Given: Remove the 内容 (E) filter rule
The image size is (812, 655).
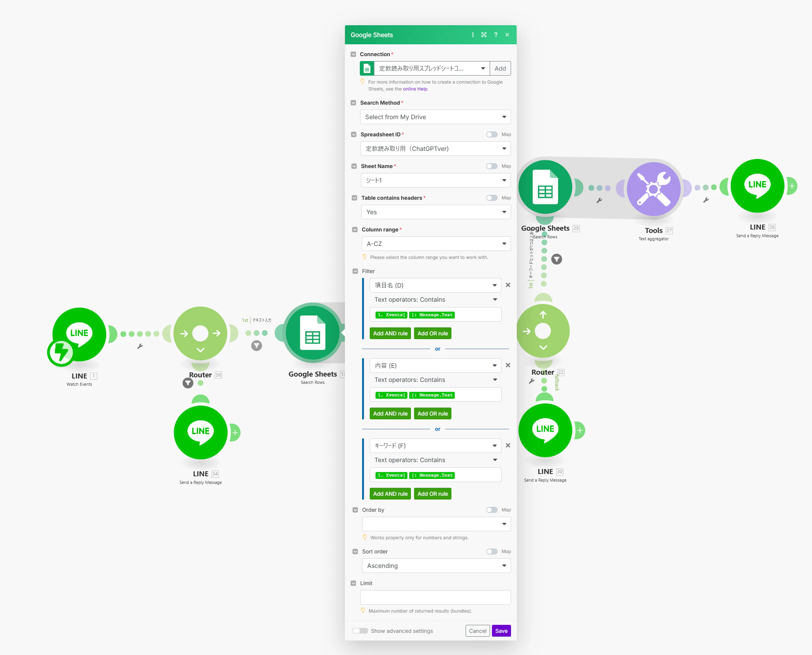Looking at the screenshot, I should 508,365.
